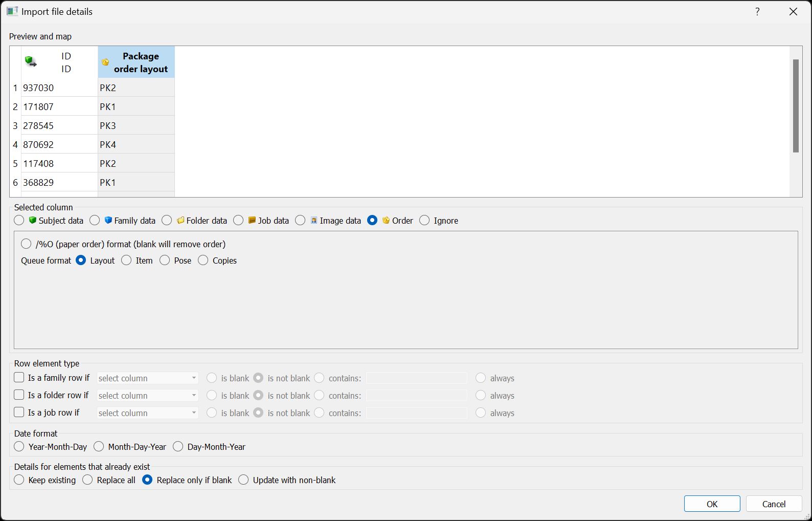812x521 pixels.
Task: Choose Update with non-blank option
Action: coord(243,480)
